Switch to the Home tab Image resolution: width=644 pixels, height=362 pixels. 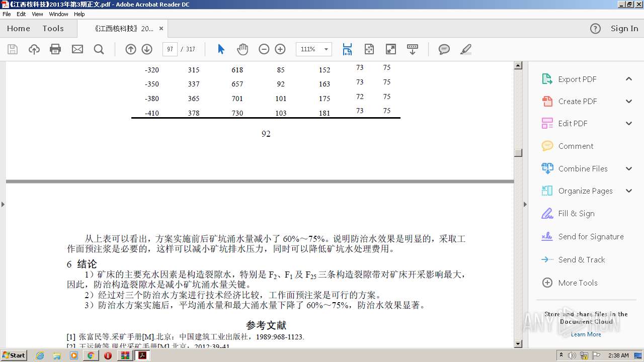pos(19,29)
